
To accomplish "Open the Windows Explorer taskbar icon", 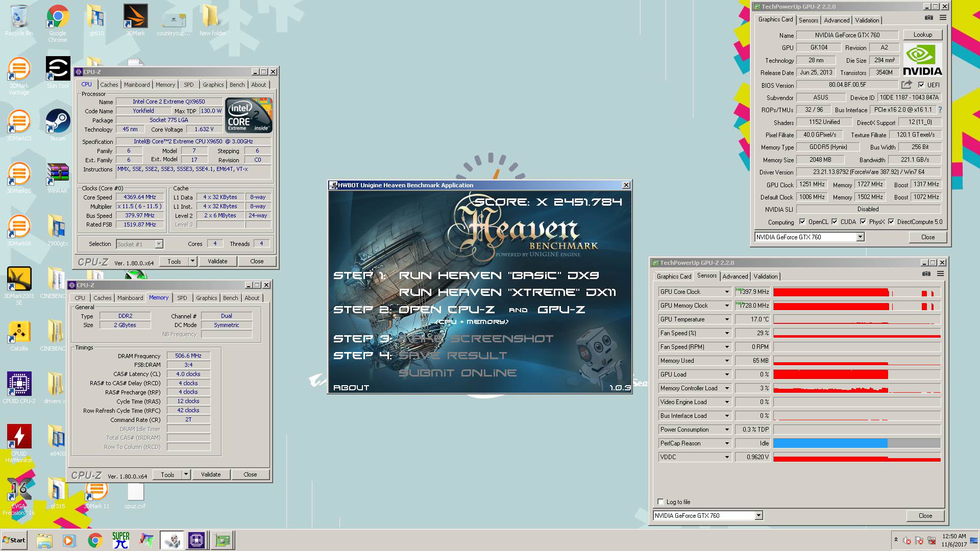I will 44,540.
